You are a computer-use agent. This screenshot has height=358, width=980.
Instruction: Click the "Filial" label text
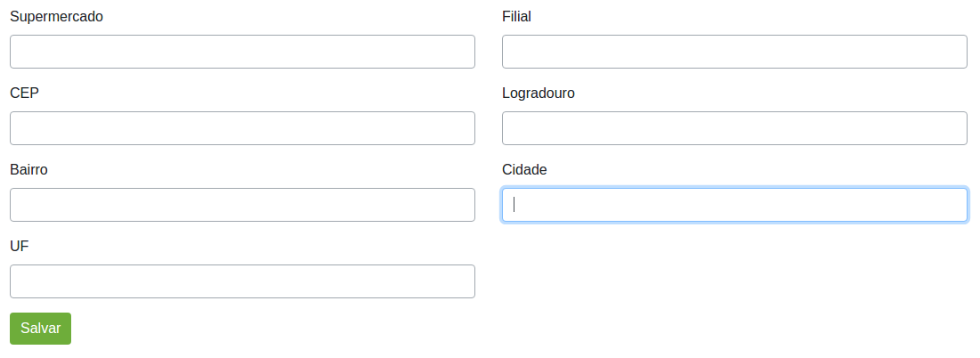(x=516, y=16)
